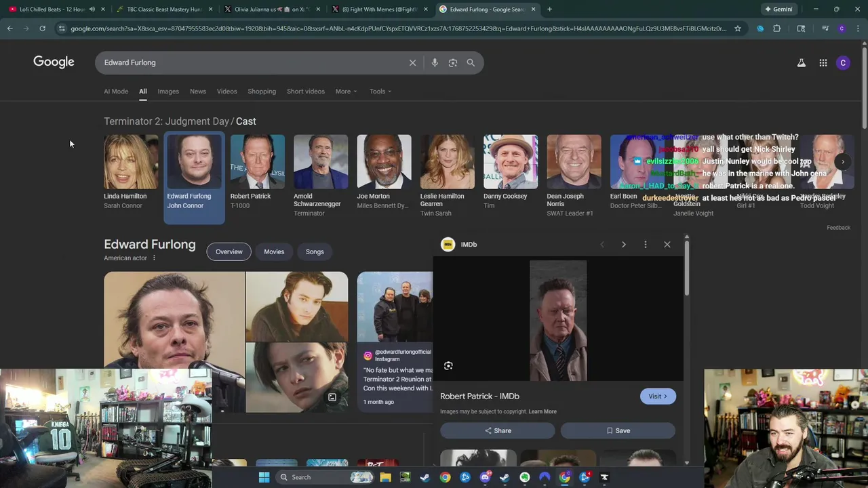Click the Feedback link

[x=838, y=228]
